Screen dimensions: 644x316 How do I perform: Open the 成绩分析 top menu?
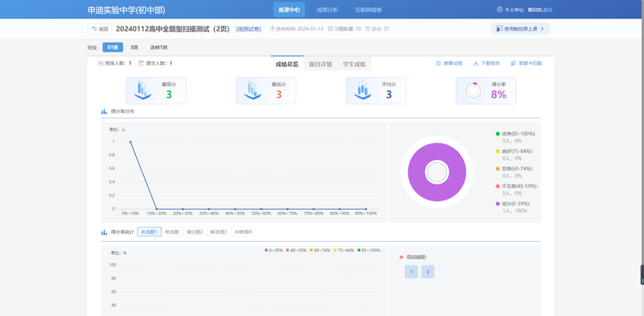coord(328,10)
